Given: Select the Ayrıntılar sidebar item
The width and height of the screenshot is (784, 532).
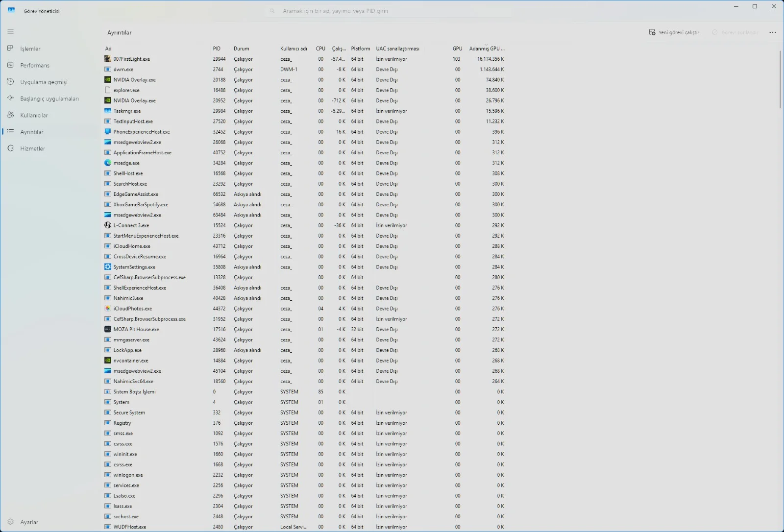Looking at the screenshot, I should (x=50, y=132).
